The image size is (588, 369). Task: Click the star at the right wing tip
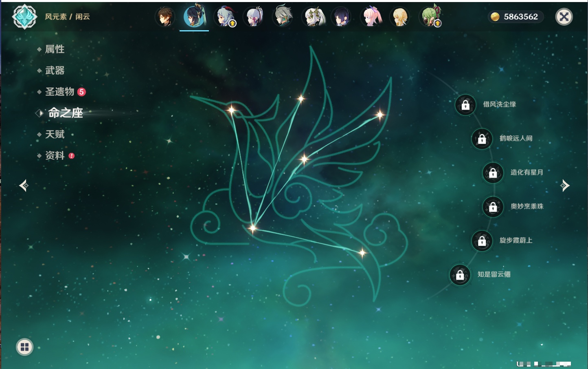(x=380, y=115)
